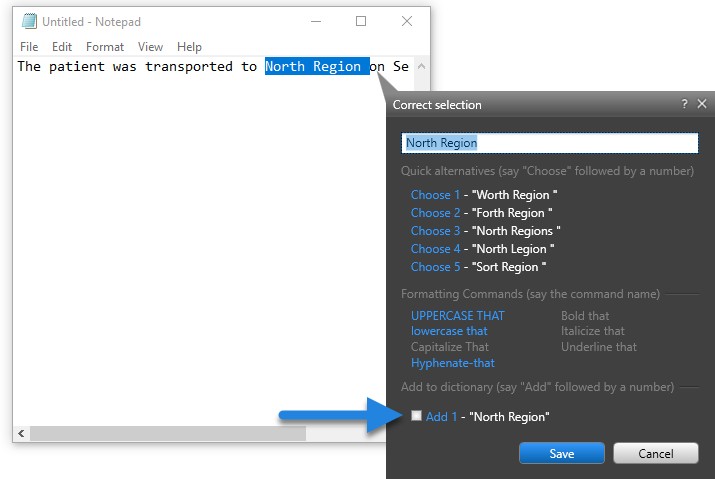
Task: Maximize the Notepad window
Action: tap(361, 21)
